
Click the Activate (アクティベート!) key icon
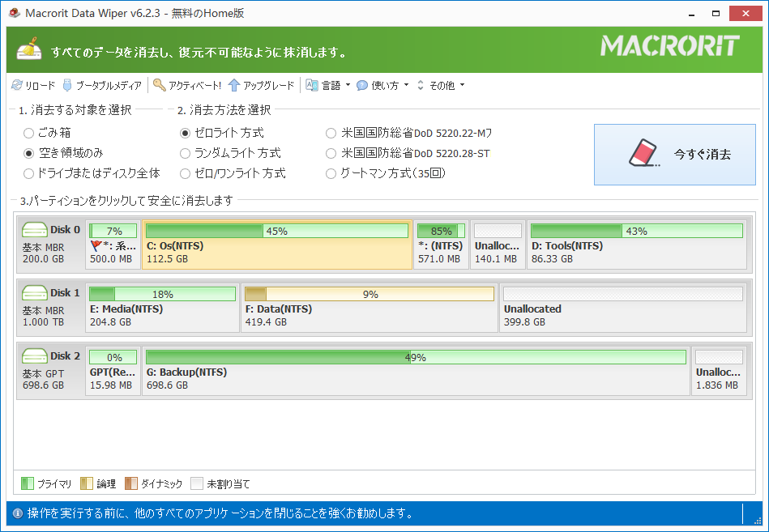[160, 85]
